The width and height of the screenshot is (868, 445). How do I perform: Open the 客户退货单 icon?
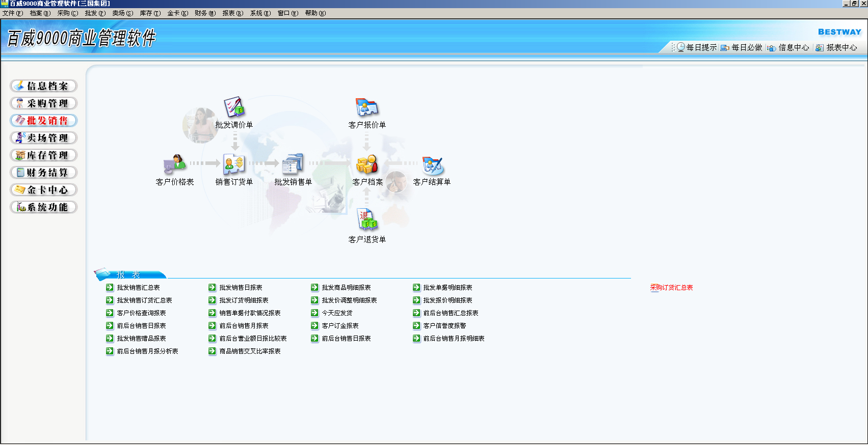367,220
